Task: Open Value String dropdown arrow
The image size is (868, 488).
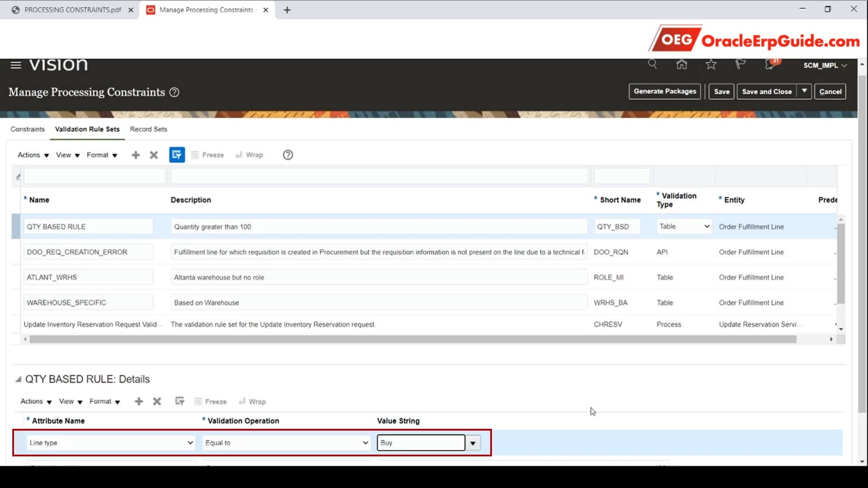Action: point(473,443)
